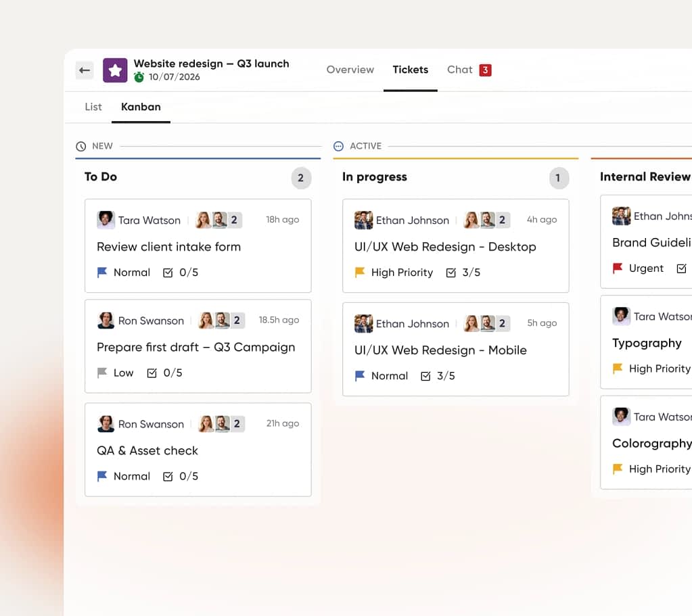Click the ACTIVE status circle icon
This screenshot has width=692, height=616.
338,146
